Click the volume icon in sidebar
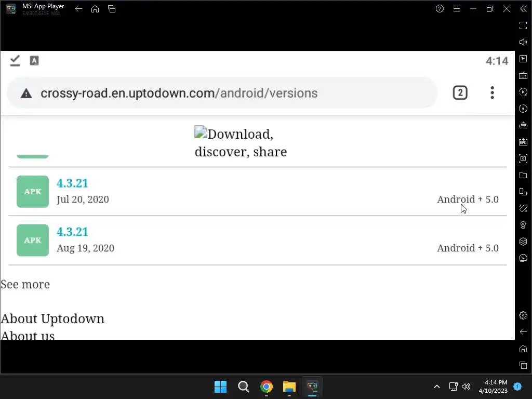The height and width of the screenshot is (399, 532). (x=523, y=42)
